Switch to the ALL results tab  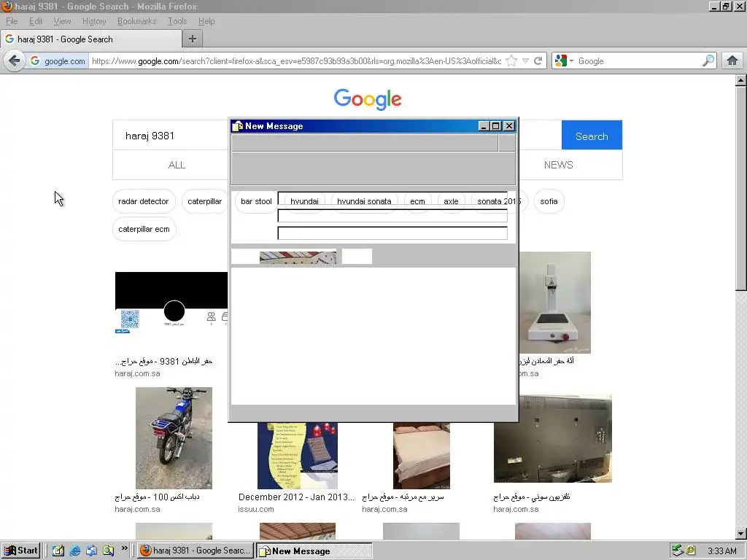pyautogui.click(x=177, y=165)
